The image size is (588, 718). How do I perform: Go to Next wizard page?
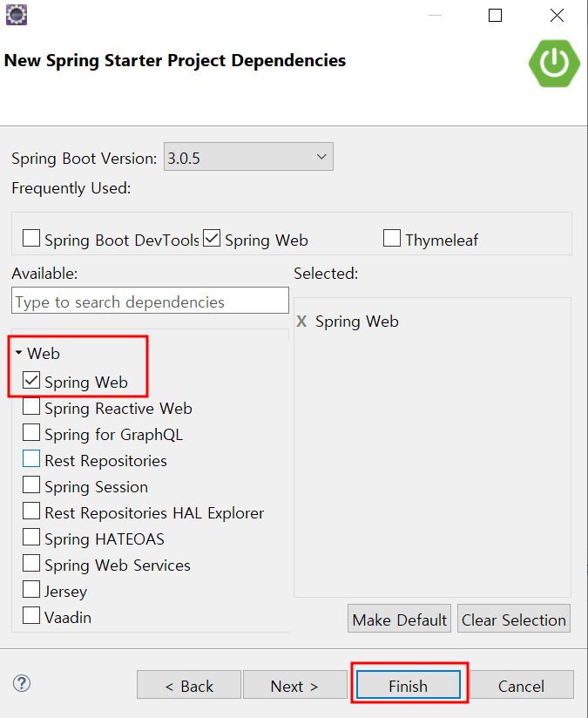click(x=295, y=685)
